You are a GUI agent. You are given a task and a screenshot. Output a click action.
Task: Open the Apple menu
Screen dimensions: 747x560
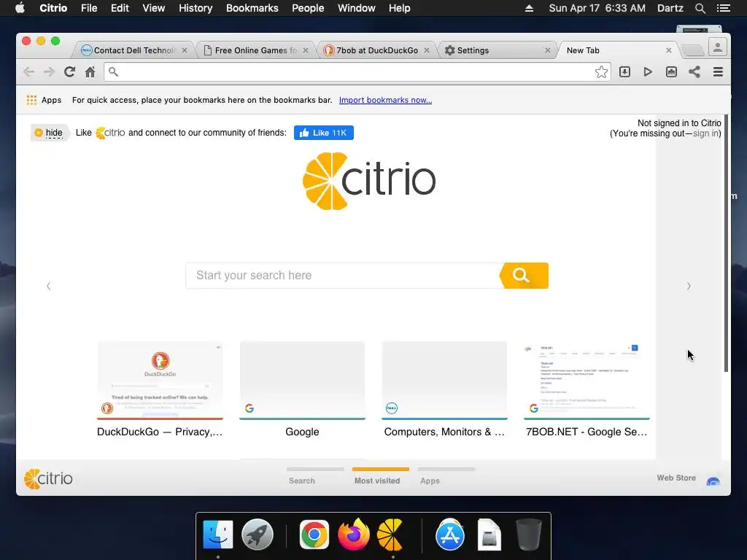pos(20,8)
